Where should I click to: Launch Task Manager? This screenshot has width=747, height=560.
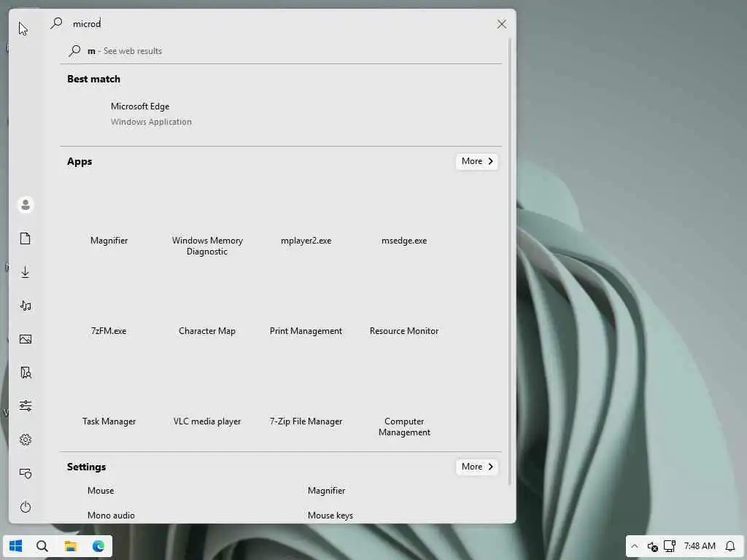point(109,400)
